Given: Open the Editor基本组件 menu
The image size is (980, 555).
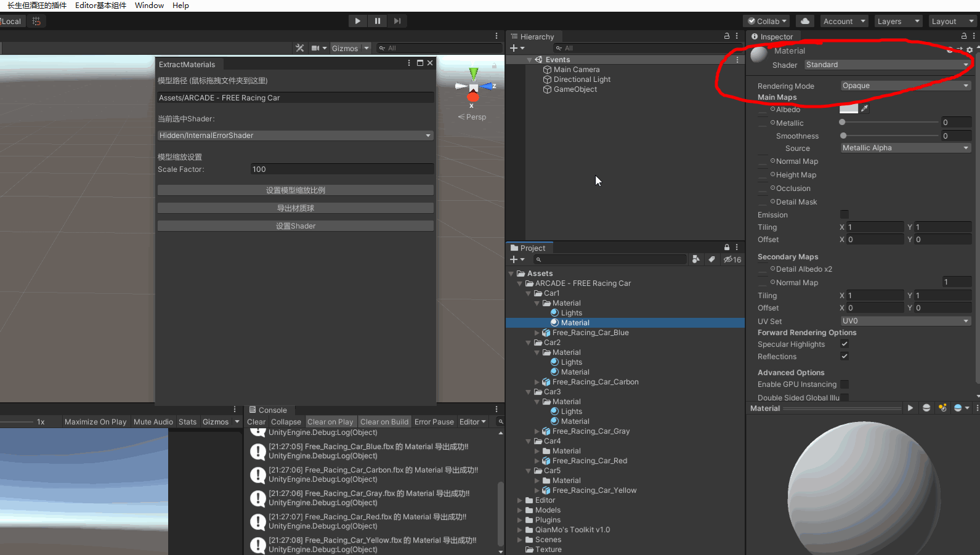Looking at the screenshot, I should coord(100,6).
